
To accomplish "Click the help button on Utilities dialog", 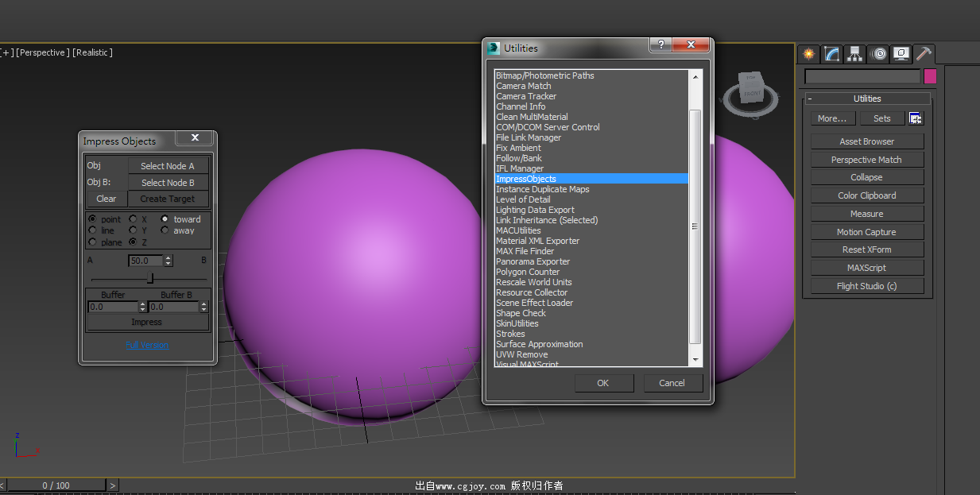I will [x=660, y=45].
